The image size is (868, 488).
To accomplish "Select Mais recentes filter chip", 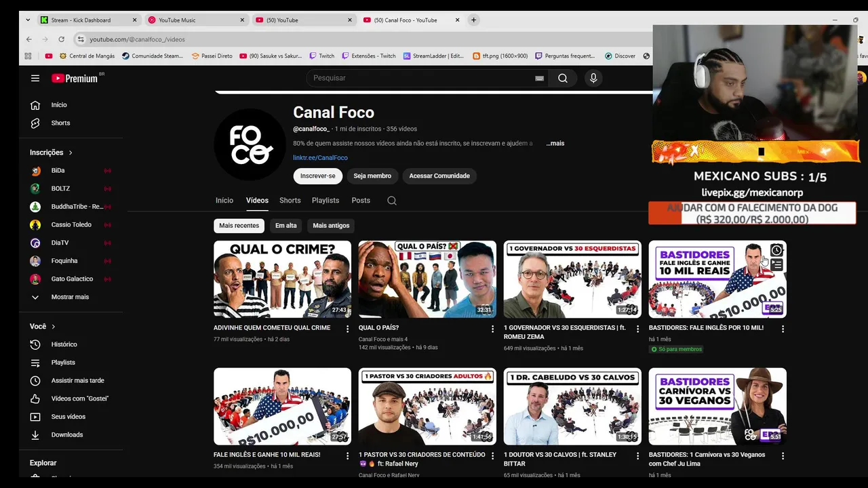I will pyautogui.click(x=239, y=226).
